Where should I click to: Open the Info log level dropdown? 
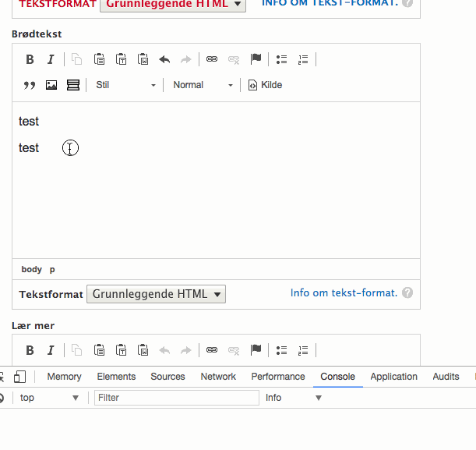[293, 398]
